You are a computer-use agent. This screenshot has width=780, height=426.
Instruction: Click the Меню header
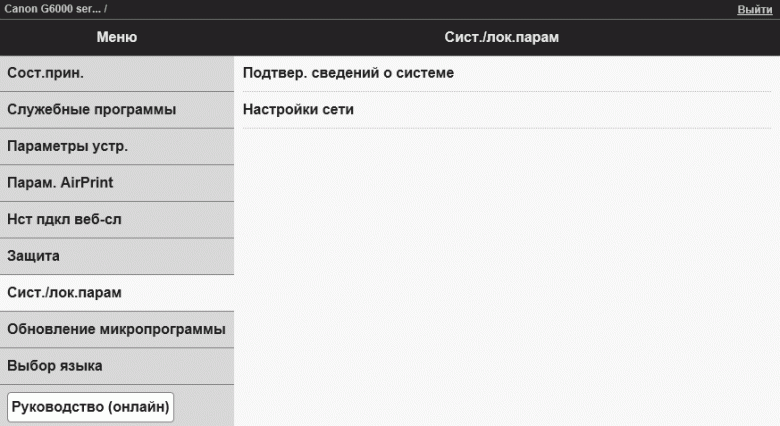(x=117, y=37)
